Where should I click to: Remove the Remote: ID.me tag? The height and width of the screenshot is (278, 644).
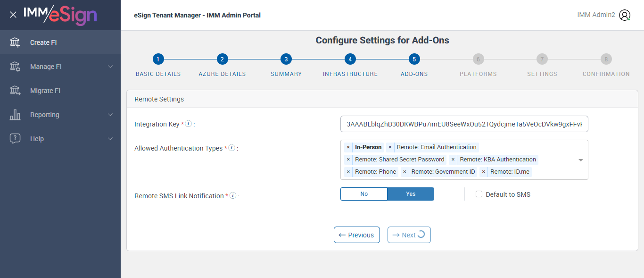483,172
